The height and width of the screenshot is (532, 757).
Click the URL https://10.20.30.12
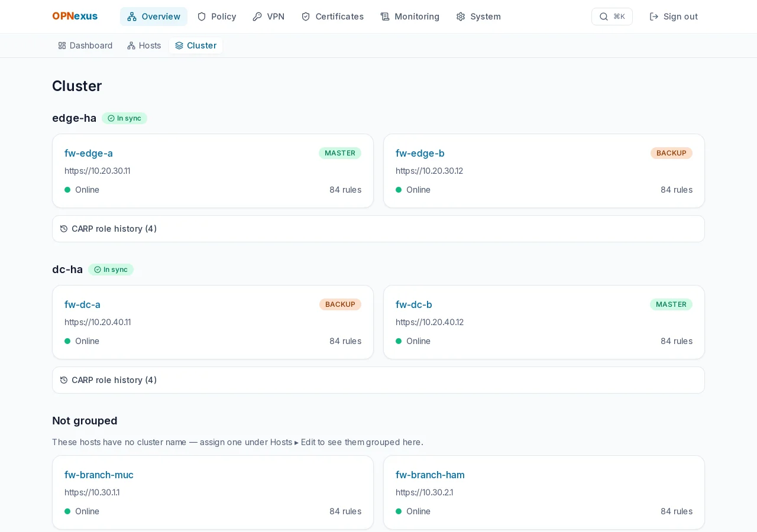click(x=429, y=171)
